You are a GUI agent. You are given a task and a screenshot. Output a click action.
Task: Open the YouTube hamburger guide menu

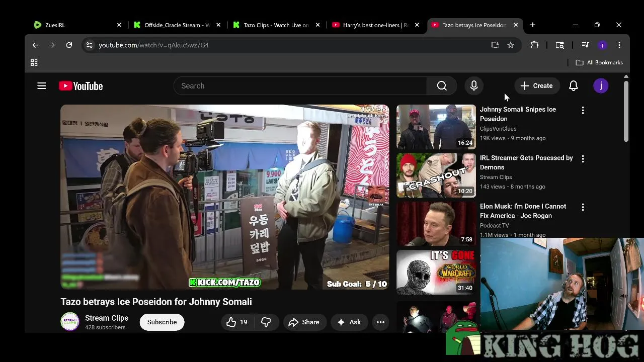tap(42, 86)
